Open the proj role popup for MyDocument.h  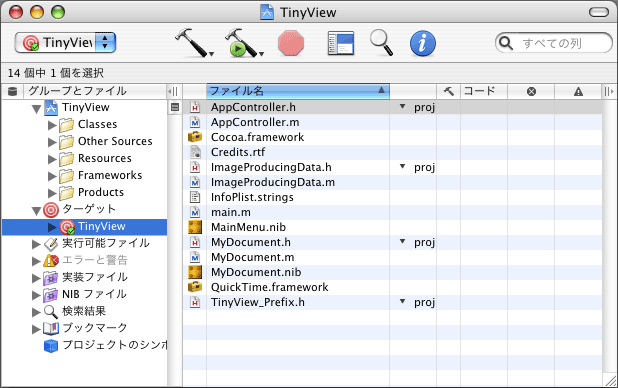(x=417, y=242)
